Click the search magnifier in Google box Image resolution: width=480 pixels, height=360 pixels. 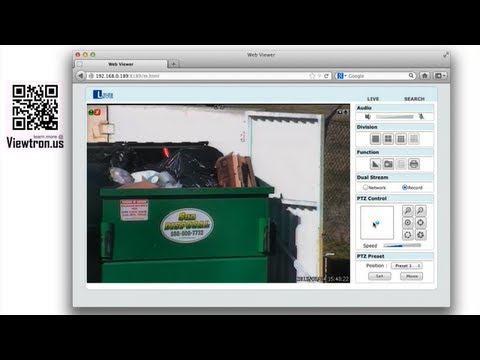pos(411,76)
